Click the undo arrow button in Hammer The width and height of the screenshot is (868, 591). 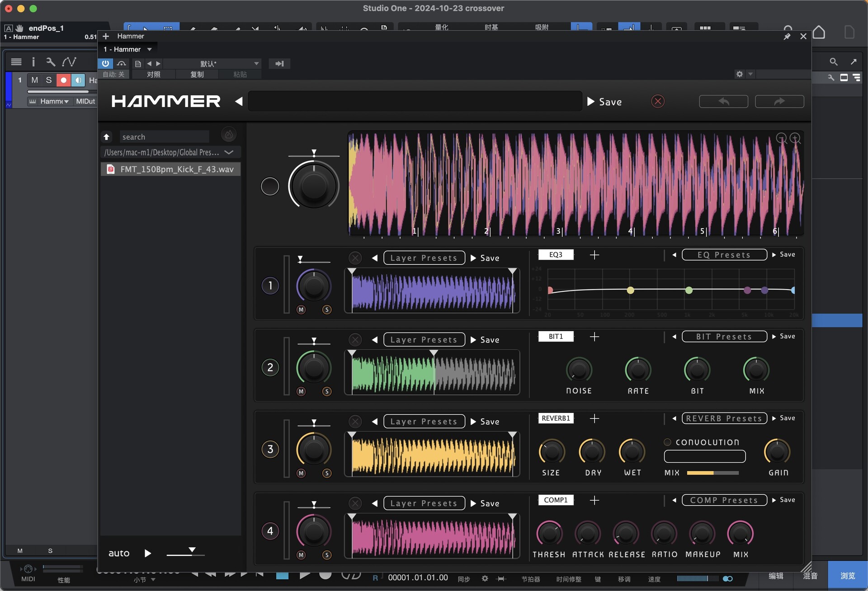[x=723, y=102]
